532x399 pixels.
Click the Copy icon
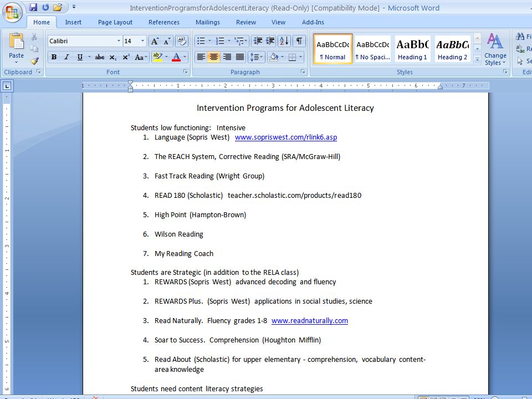(34, 49)
